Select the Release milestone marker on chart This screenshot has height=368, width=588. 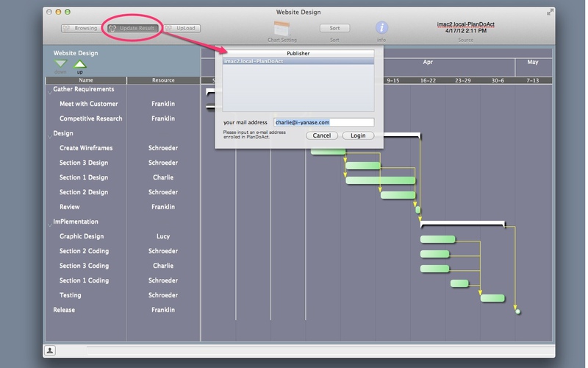[x=518, y=312]
